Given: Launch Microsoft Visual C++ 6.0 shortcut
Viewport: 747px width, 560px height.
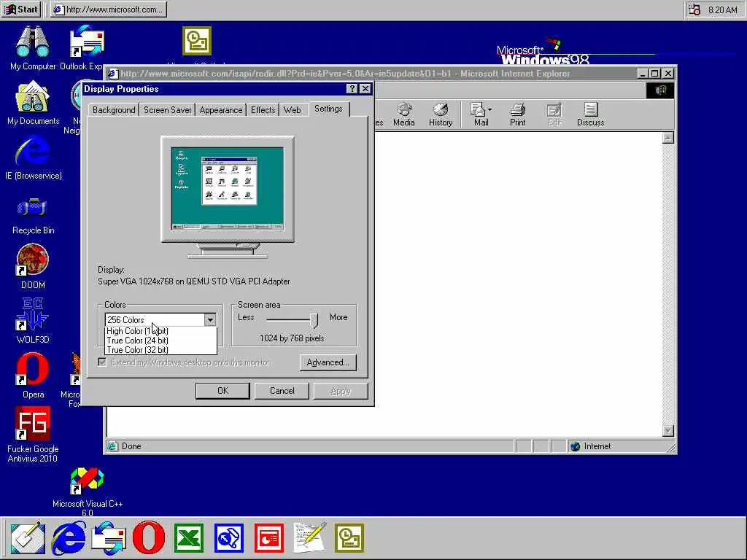Looking at the screenshot, I should point(88,491).
